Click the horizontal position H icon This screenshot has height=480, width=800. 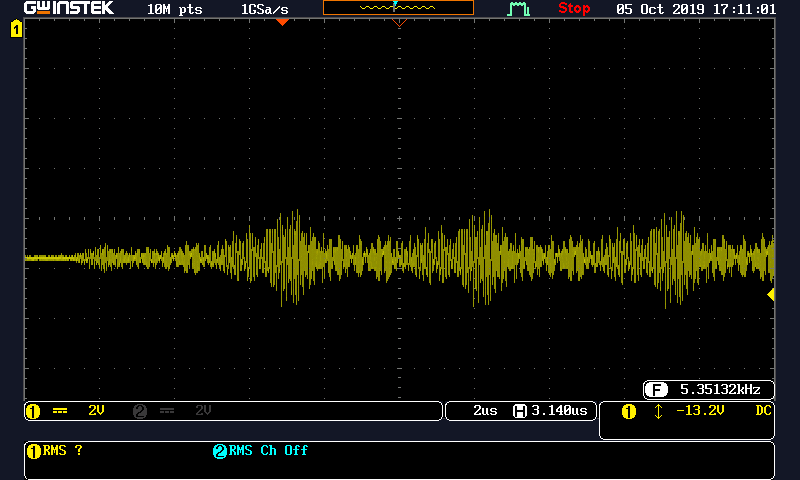[519, 411]
